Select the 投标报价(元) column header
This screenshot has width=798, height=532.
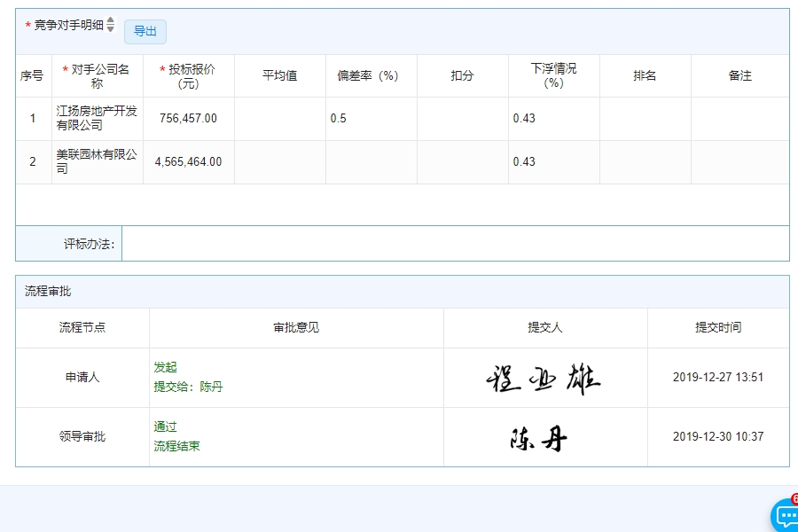tap(188, 76)
